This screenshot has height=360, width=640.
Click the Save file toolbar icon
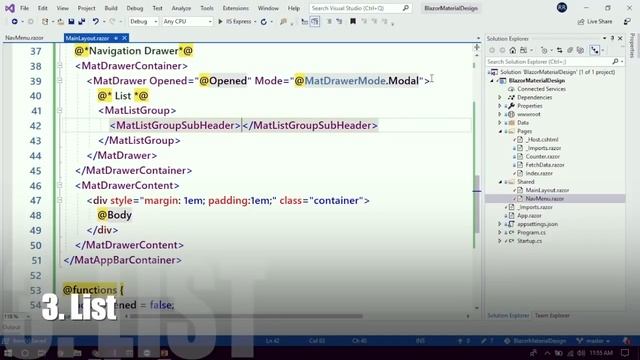pos(71,22)
